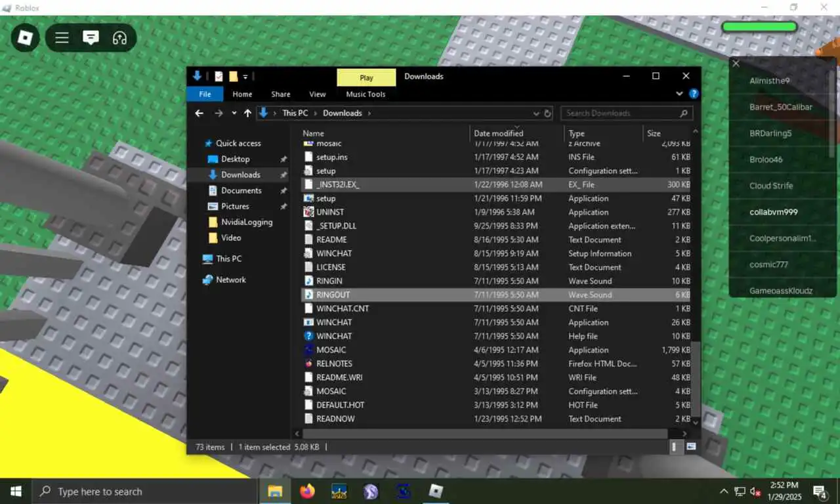This screenshot has height=504, width=840.
Task: Open the Video folder in sidebar
Action: pyautogui.click(x=231, y=238)
